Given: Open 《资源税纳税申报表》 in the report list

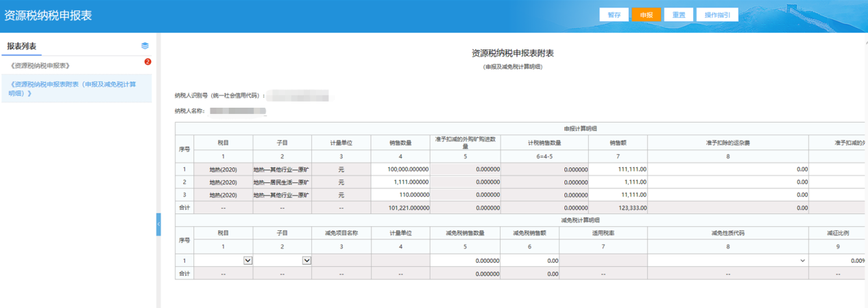Looking at the screenshot, I should coord(41,66).
